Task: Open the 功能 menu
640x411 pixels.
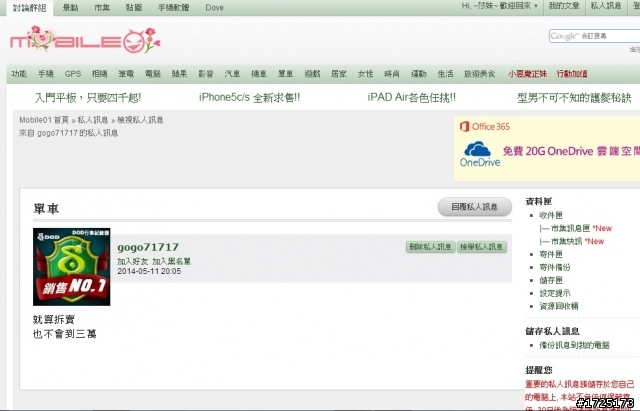Action: (19, 74)
